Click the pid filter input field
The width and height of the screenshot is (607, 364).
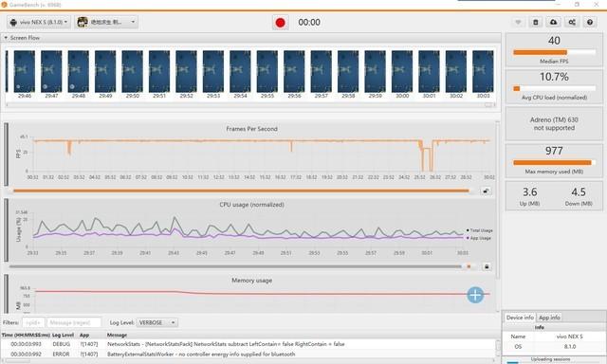pos(33,322)
